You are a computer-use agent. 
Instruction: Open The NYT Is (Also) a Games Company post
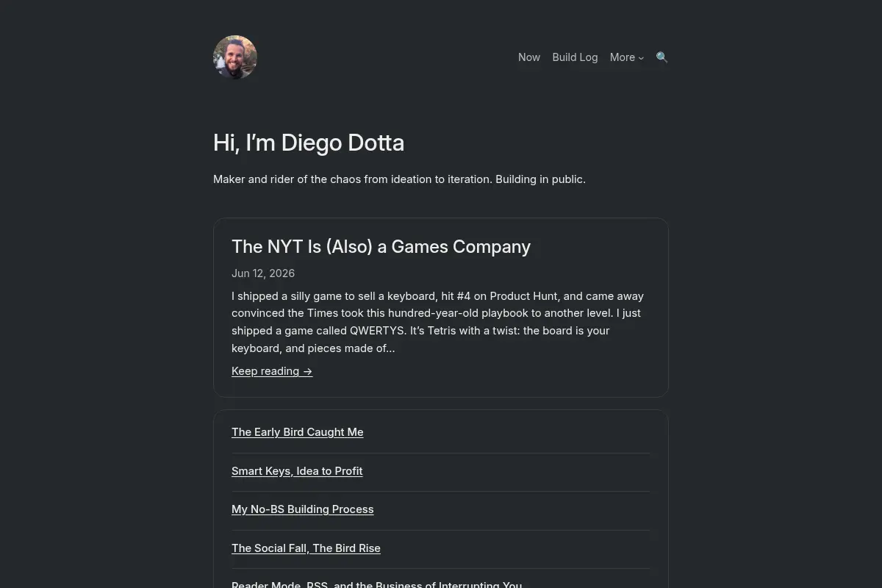[381, 247]
